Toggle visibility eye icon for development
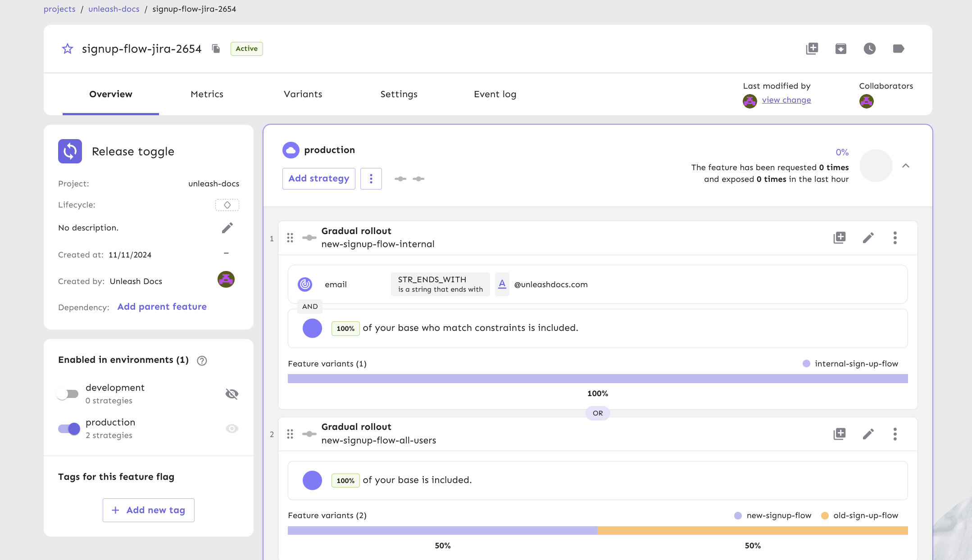The width and height of the screenshot is (972, 560). (233, 394)
